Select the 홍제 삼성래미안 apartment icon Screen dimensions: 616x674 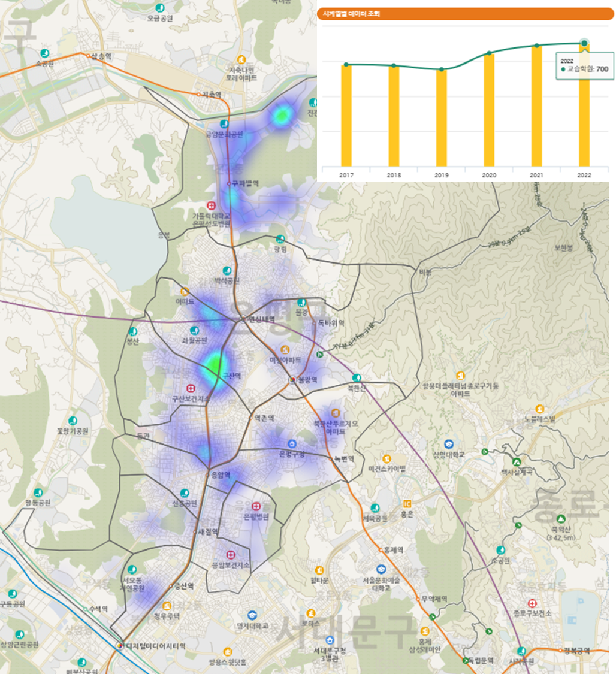(x=425, y=631)
